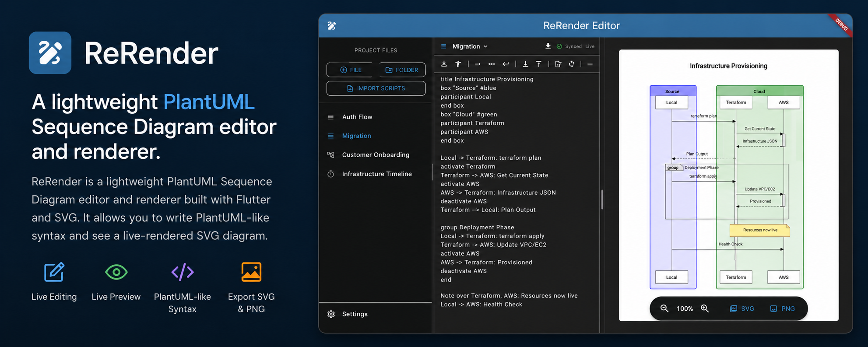Insert a participant with the person icon
This screenshot has width=868, height=347.
444,64
